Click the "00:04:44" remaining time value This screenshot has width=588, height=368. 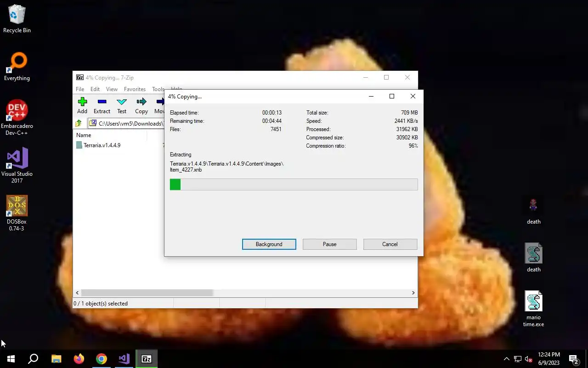272,121
